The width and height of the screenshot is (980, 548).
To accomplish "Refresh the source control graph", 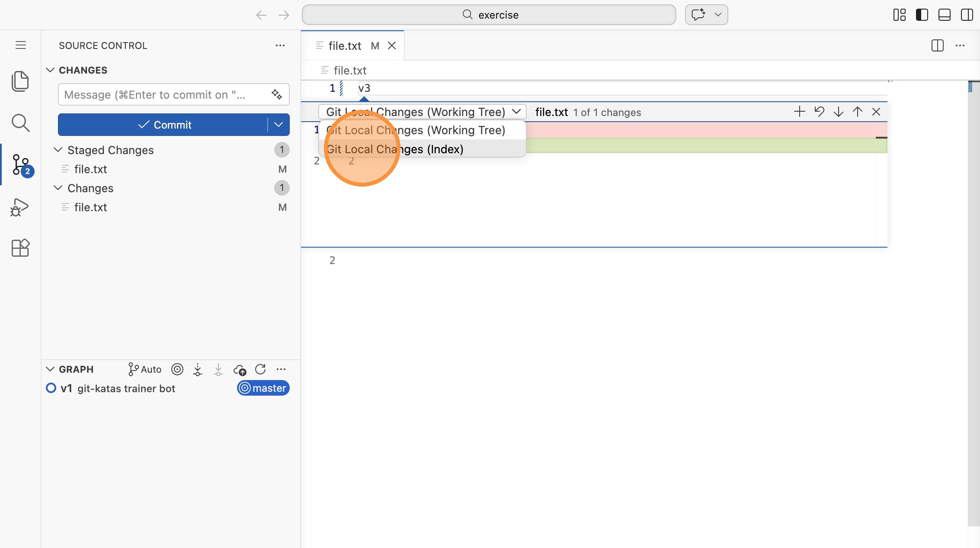I will coord(260,369).
